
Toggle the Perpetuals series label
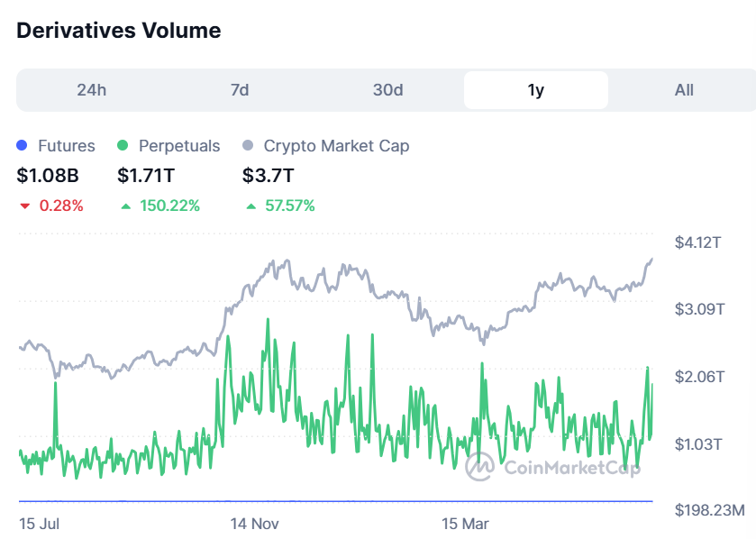(x=179, y=145)
